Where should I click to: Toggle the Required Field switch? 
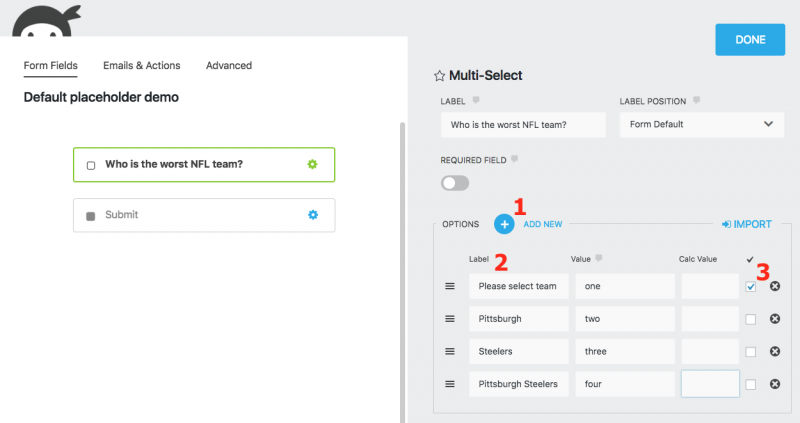[455, 183]
